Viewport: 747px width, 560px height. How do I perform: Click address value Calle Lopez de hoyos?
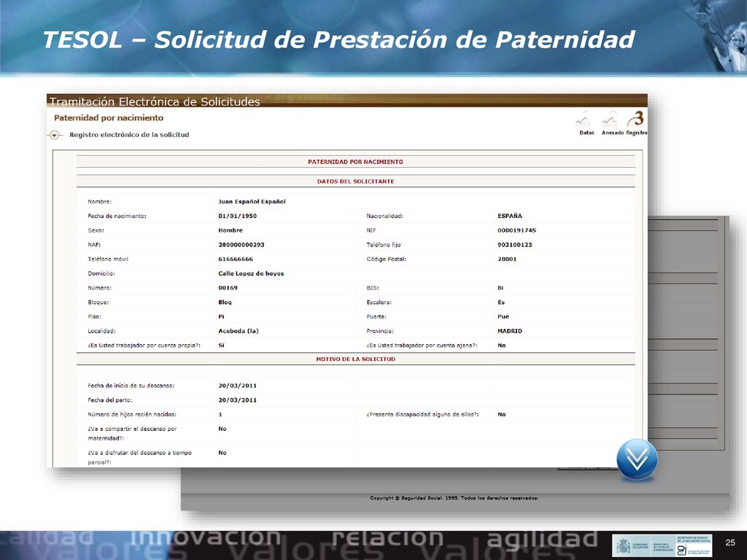coord(251,273)
